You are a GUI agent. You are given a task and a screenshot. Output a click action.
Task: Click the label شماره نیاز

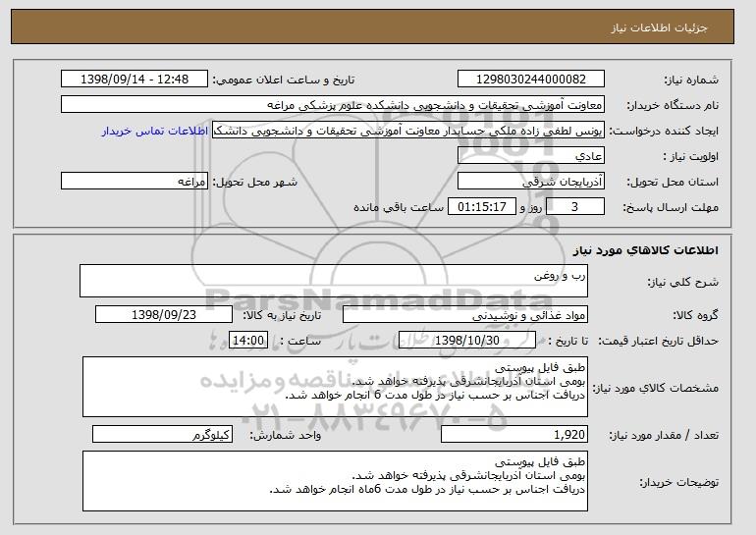tap(691, 80)
